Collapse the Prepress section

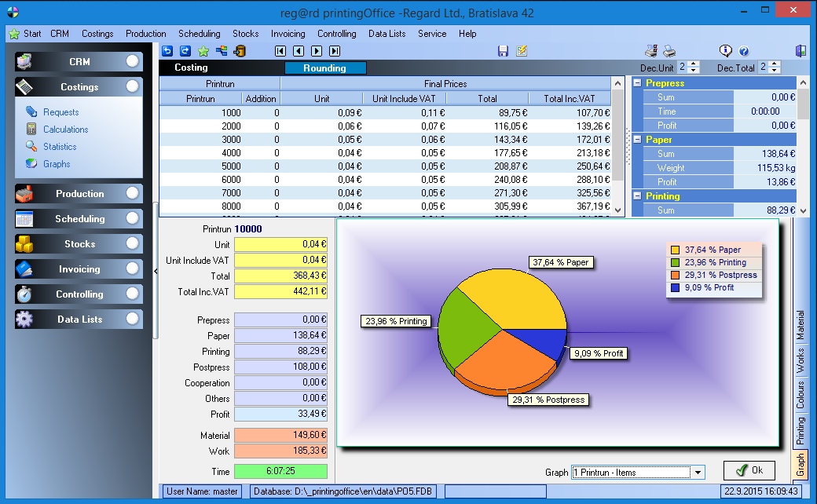point(637,83)
